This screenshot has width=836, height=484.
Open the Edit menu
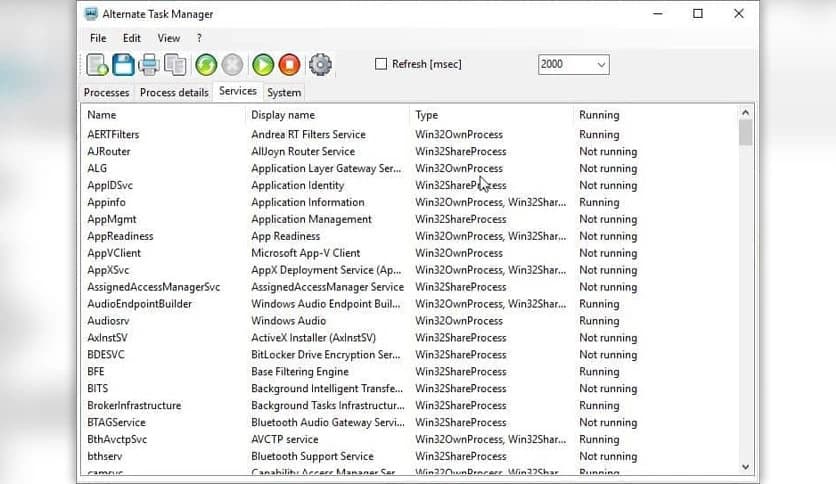click(132, 38)
